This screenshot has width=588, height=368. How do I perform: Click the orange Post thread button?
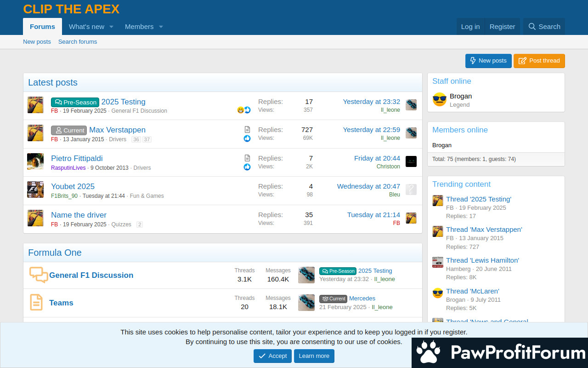point(539,61)
